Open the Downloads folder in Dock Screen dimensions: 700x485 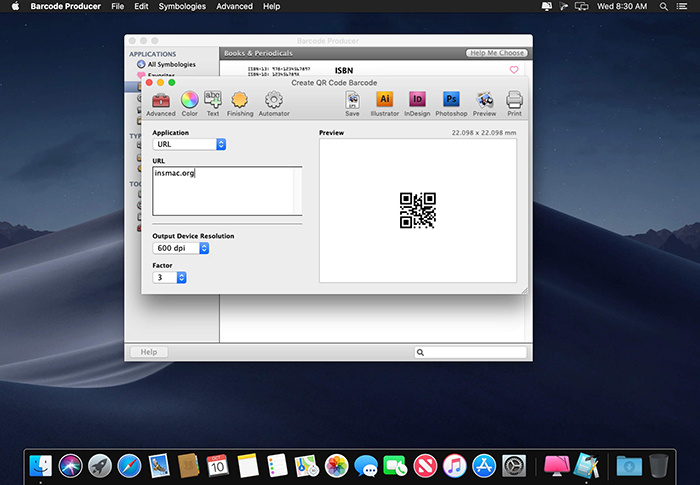(629, 466)
